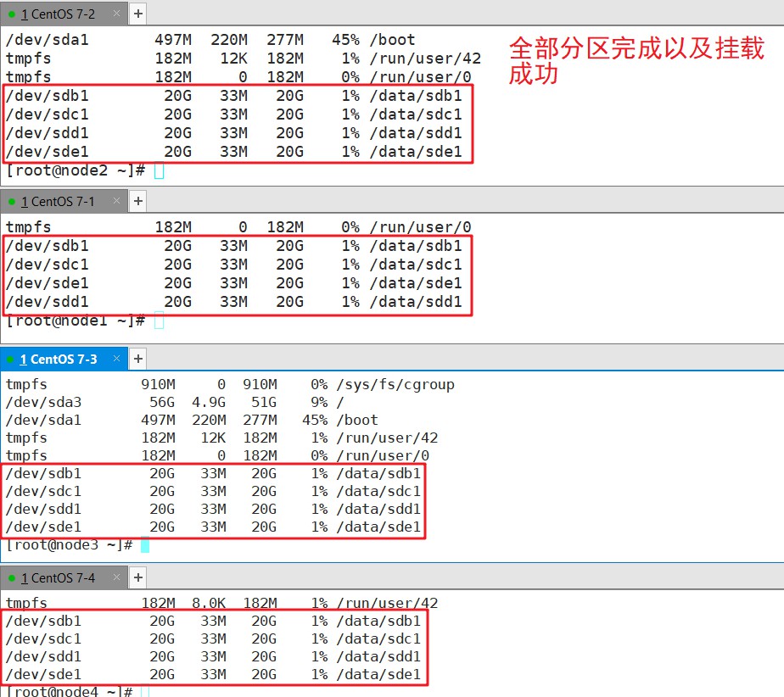This screenshot has width=784, height=697.
Task: Click green status dot on CentOS 7-2 tab
Action: tap(12, 14)
